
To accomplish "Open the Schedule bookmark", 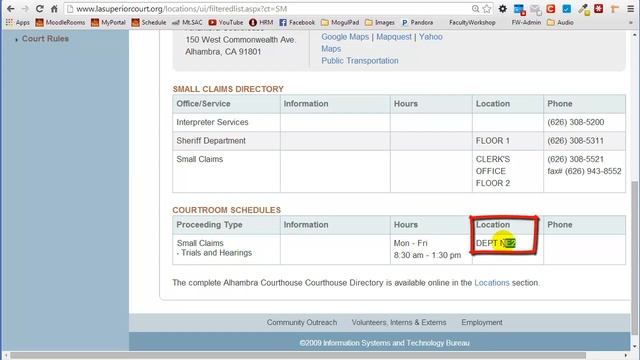I will [x=149, y=22].
